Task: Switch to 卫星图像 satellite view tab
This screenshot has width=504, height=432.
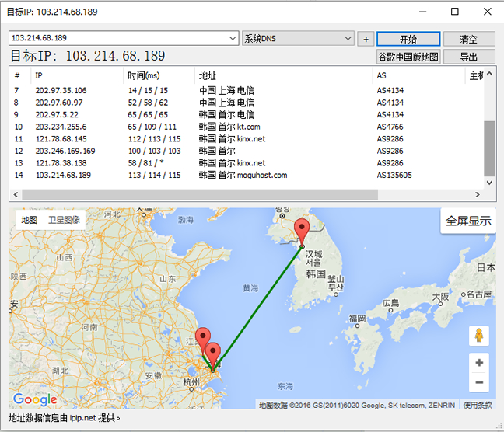Action: tap(64, 220)
